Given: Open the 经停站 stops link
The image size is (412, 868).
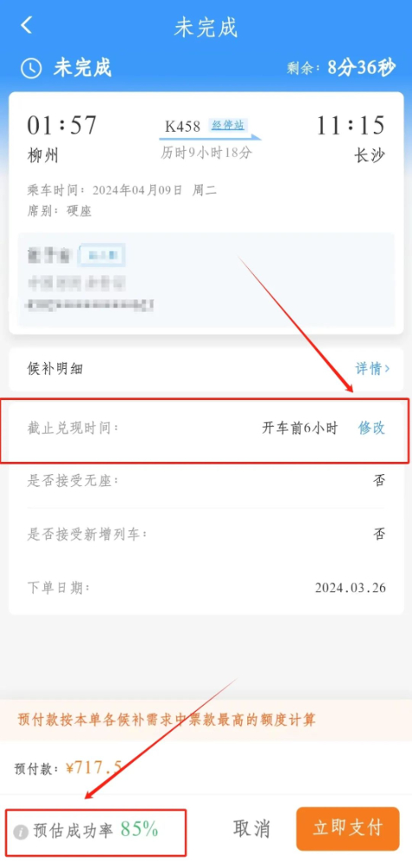Looking at the screenshot, I should pyautogui.click(x=228, y=125).
